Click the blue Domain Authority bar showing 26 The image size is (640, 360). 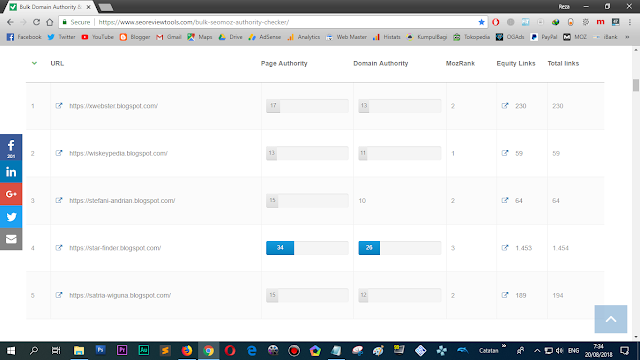click(x=369, y=248)
